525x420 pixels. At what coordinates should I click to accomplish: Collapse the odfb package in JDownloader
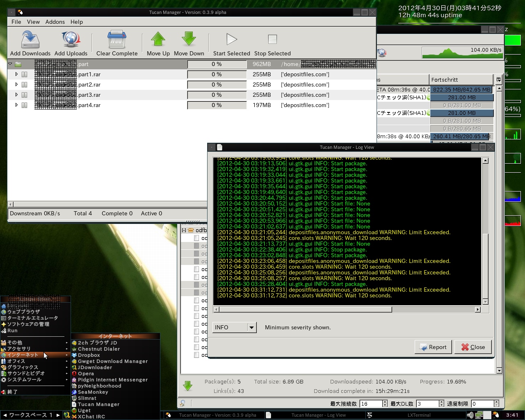(x=184, y=231)
